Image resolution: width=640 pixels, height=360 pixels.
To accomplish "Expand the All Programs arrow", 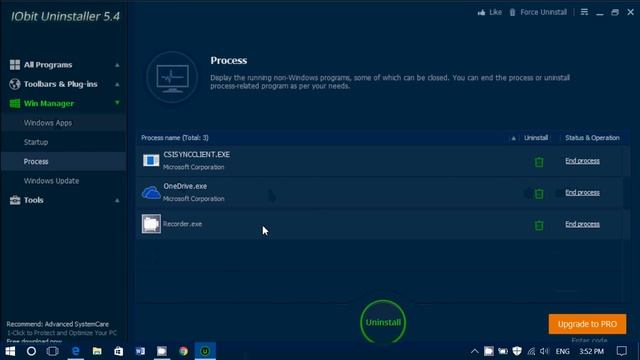I will [x=117, y=65].
